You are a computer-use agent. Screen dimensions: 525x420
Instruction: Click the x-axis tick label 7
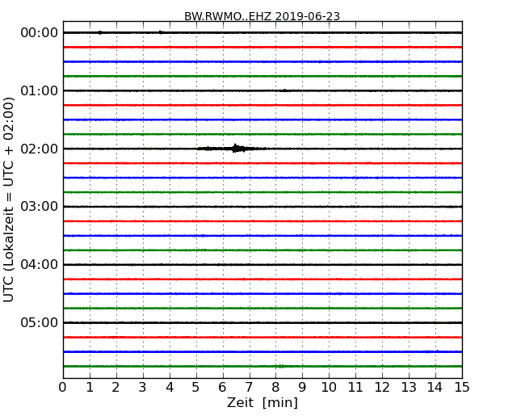249,388
